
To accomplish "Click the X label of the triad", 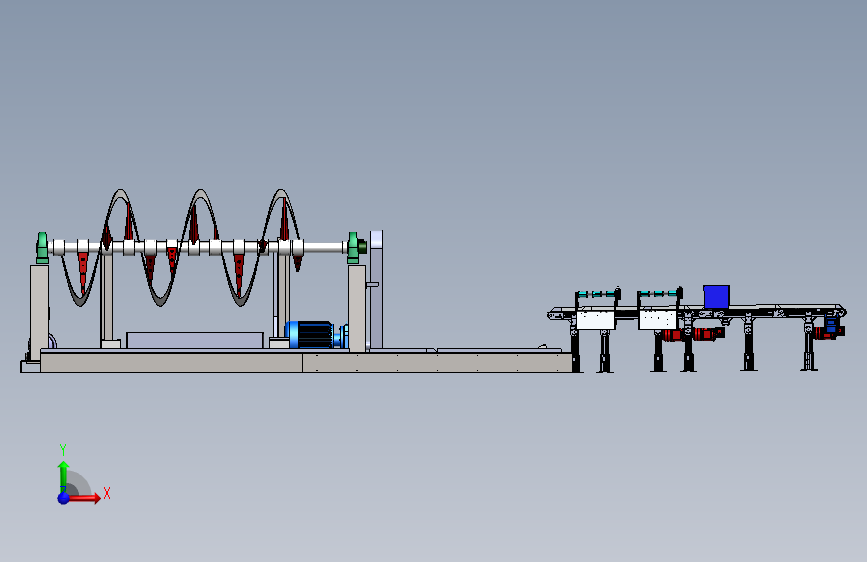I will point(107,493).
